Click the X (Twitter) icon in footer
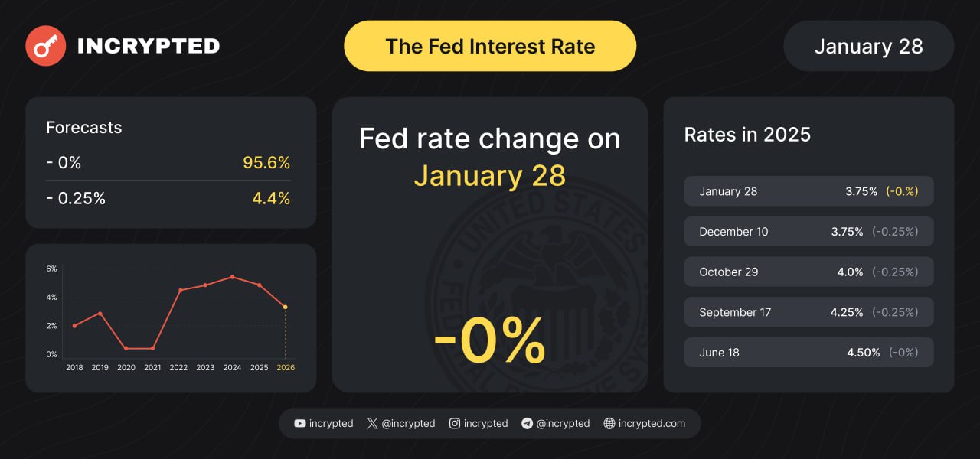This screenshot has width=980, height=459. click(373, 423)
